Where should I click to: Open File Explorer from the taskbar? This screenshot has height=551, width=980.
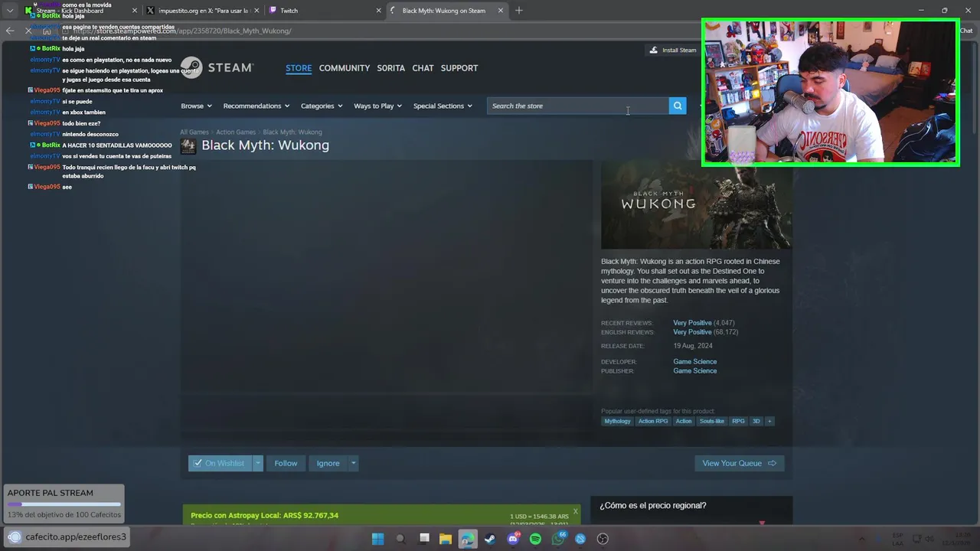pyautogui.click(x=446, y=539)
